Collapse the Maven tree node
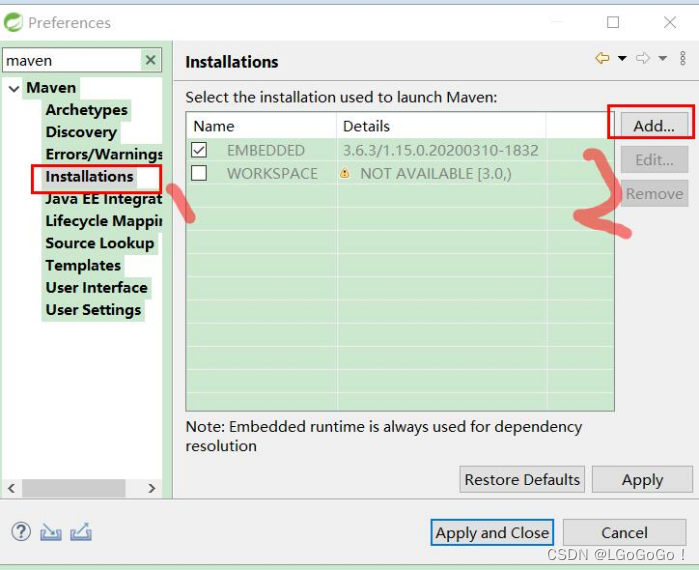The height and width of the screenshot is (570, 699). tap(14, 88)
